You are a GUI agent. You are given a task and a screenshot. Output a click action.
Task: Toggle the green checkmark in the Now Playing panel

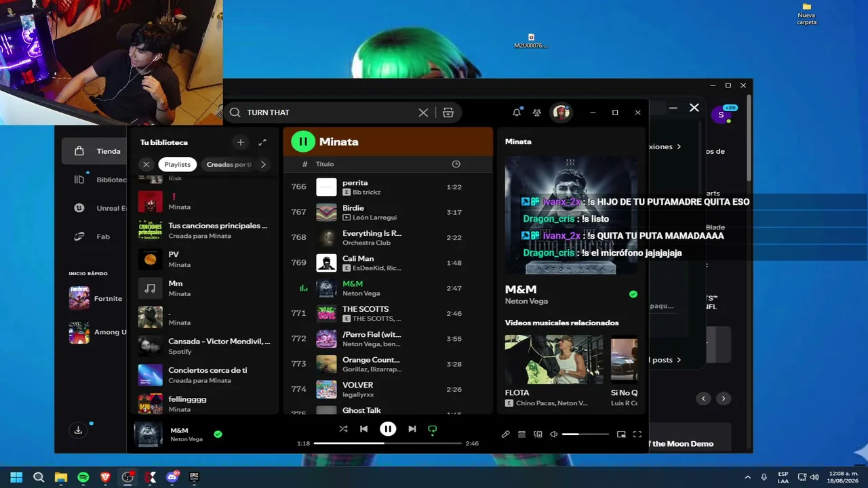point(633,294)
